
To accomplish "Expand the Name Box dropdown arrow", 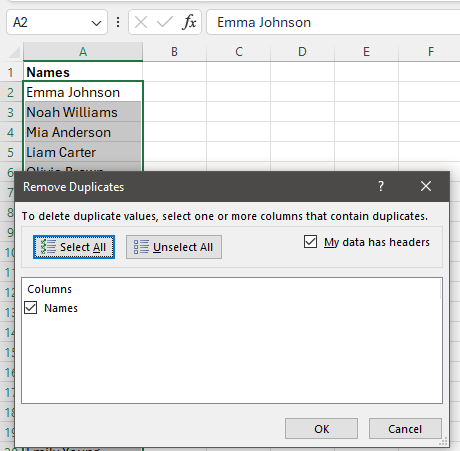I will click(96, 23).
